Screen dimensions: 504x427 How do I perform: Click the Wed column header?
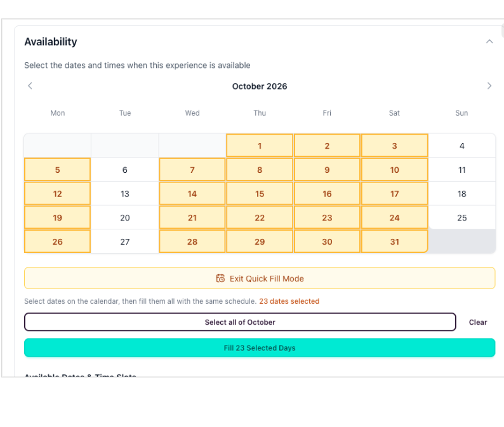click(192, 113)
